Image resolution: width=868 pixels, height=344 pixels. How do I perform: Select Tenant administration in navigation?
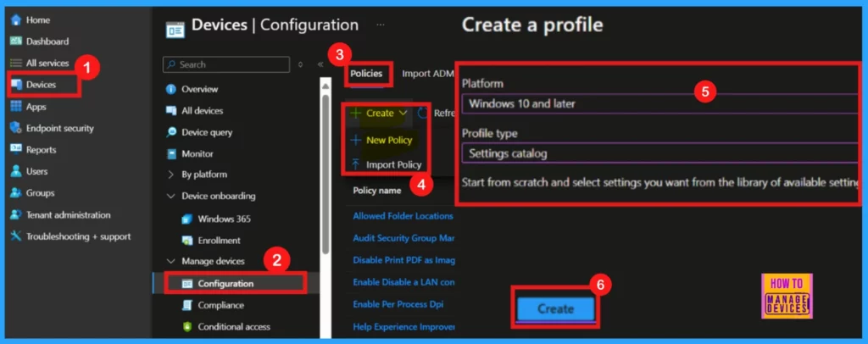tap(68, 215)
